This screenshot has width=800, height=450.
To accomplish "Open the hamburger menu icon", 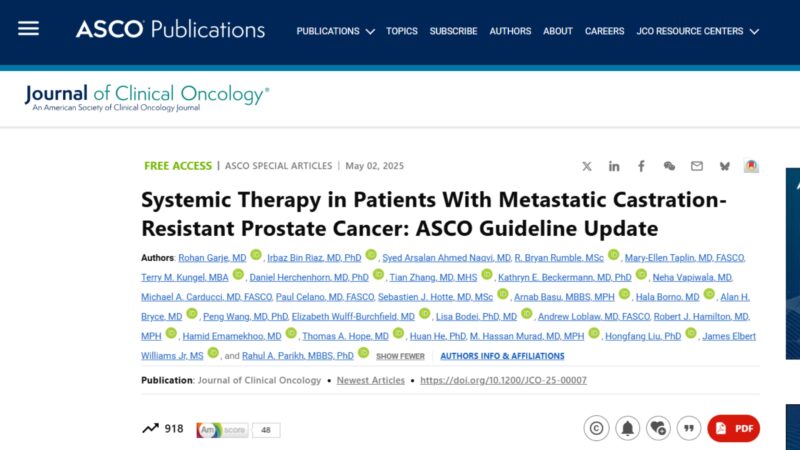I will click(x=29, y=29).
